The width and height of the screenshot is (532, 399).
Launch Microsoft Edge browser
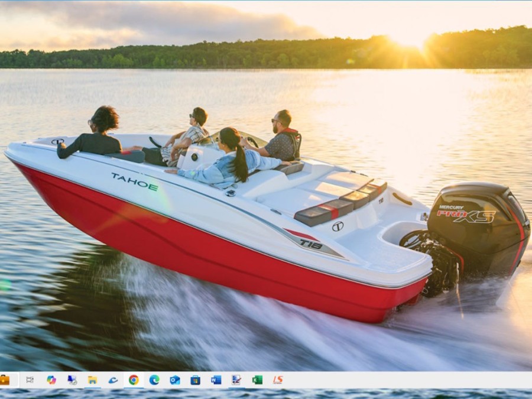(x=154, y=380)
